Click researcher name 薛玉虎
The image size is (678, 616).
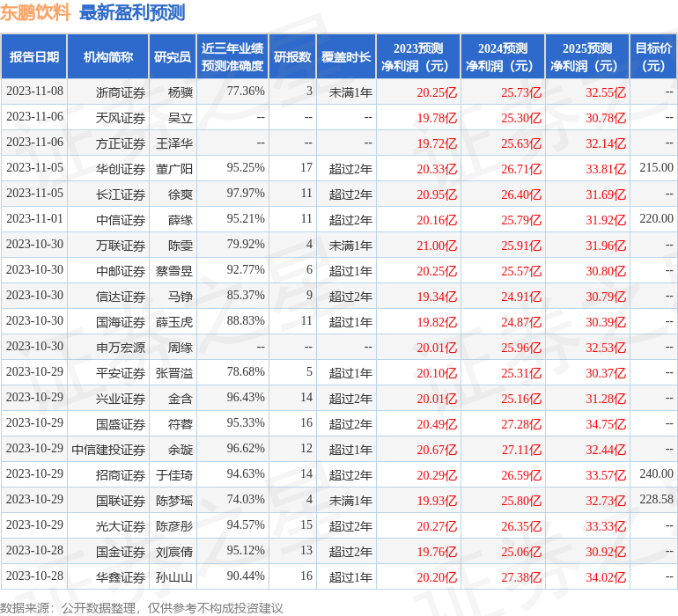point(174,321)
